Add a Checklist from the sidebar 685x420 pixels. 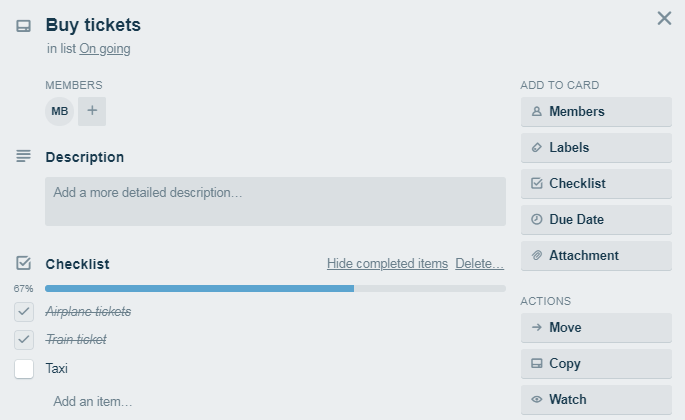(x=596, y=184)
